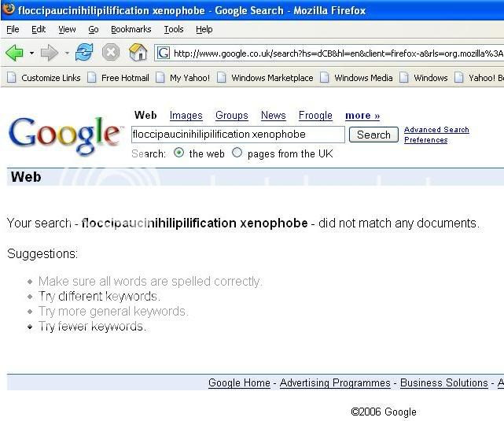Open the Tools menu

(174, 29)
